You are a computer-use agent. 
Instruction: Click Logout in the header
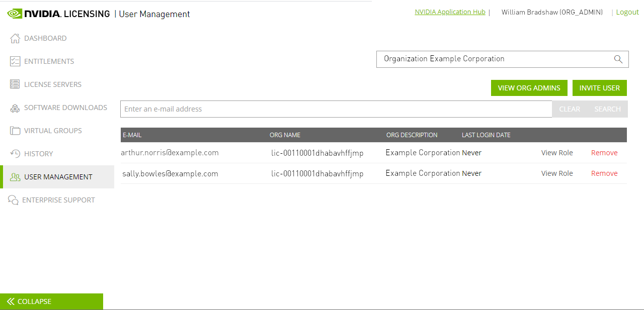tap(627, 12)
